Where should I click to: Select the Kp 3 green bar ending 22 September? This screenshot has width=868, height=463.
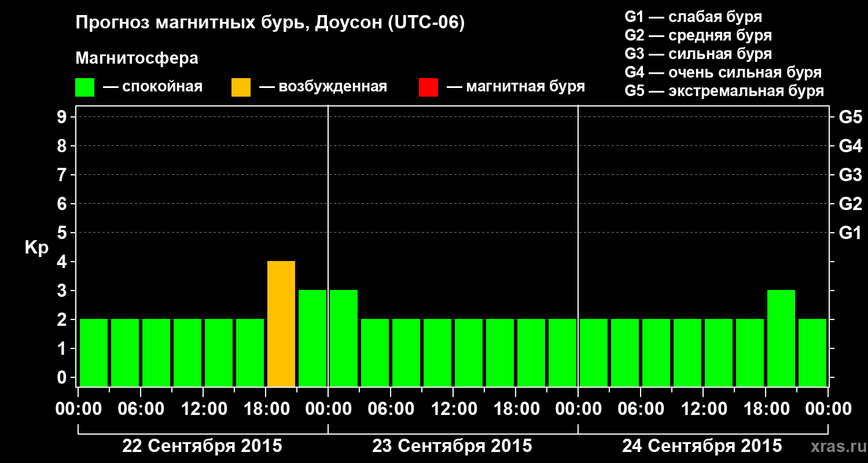coord(312,339)
